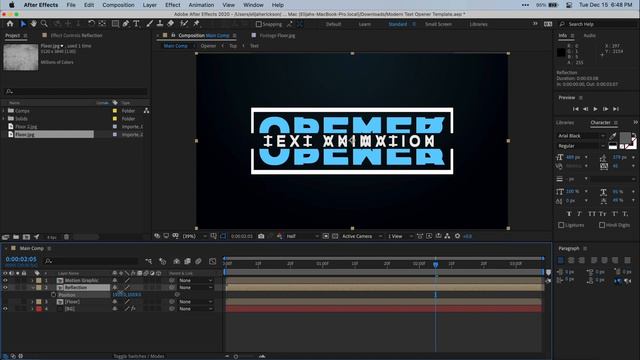Screen dimensions: 640x360
Task: Expand the Floor layer properties
Action: click(32, 302)
